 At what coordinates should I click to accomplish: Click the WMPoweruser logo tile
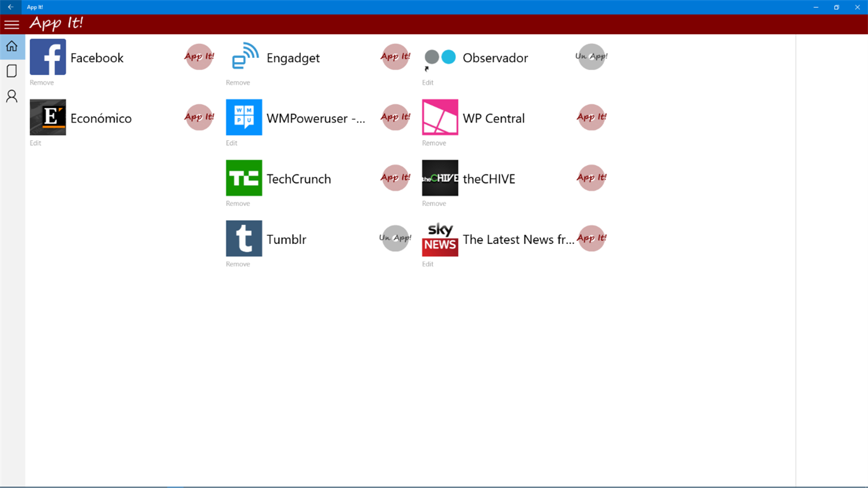pos(244,117)
